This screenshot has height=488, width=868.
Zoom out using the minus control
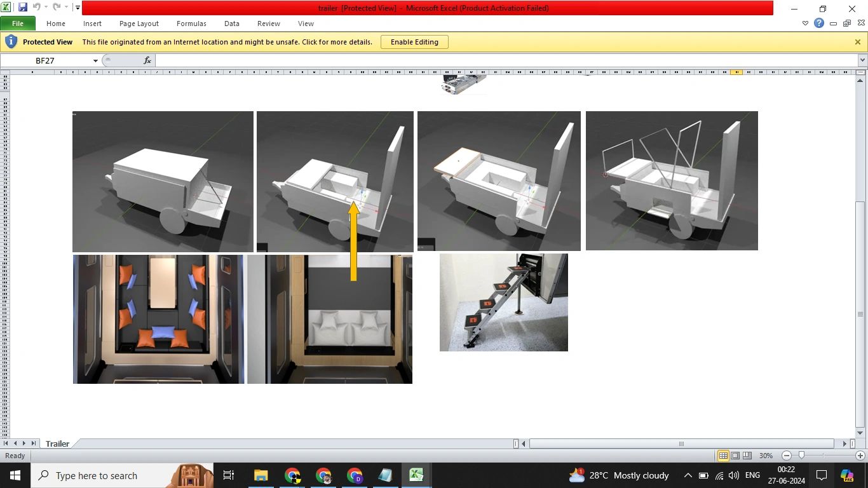pyautogui.click(x=786, y=456)
